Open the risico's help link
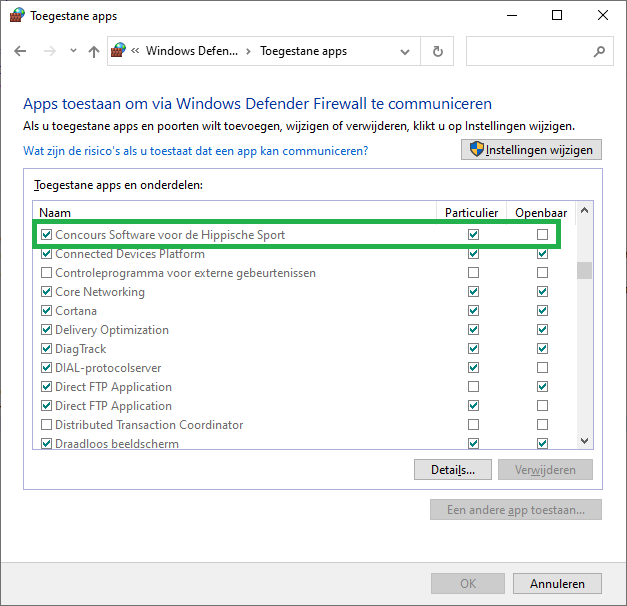This screenshot has width=627, height=606. pos(196,151)
